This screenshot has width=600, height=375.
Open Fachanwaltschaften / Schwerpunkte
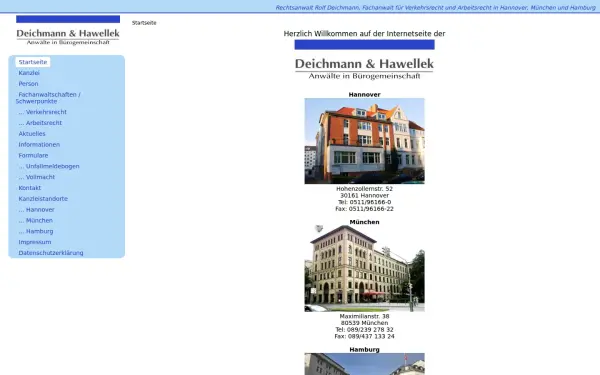(48, 98)
